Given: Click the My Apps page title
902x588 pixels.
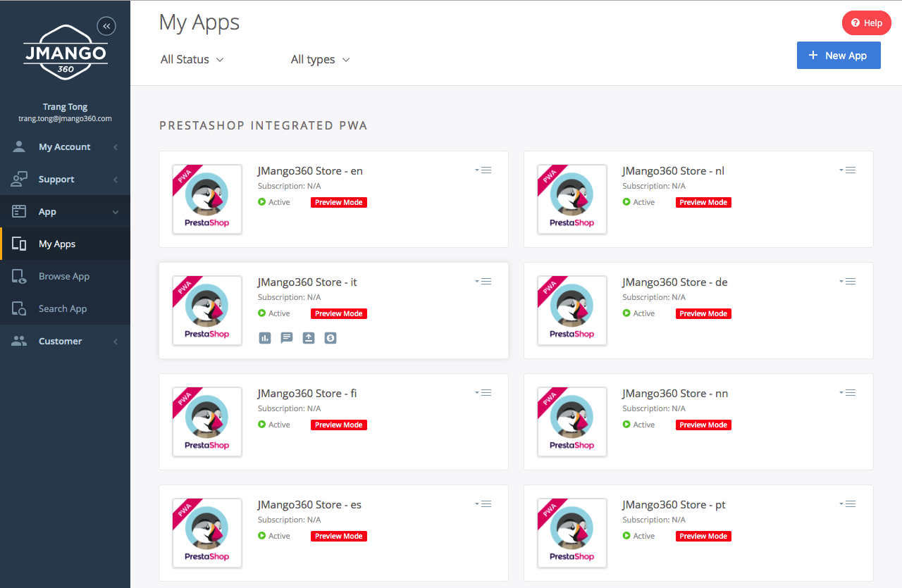Looking at the screenshot, I should pos(199,23).
